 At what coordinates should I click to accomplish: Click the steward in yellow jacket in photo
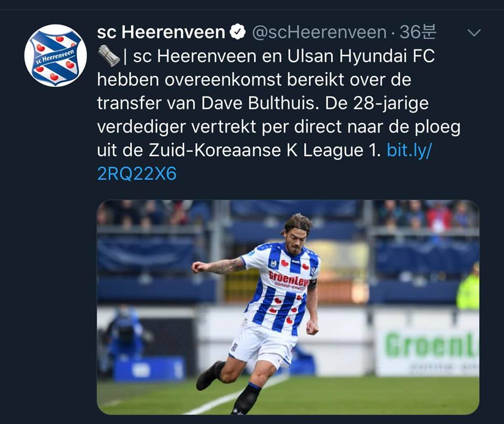click(x=468, y=287)
